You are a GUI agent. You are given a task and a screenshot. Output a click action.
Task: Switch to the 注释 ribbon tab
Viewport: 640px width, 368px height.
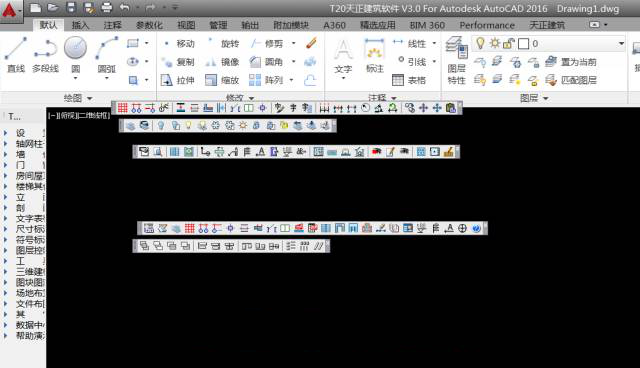pos(113,25)
